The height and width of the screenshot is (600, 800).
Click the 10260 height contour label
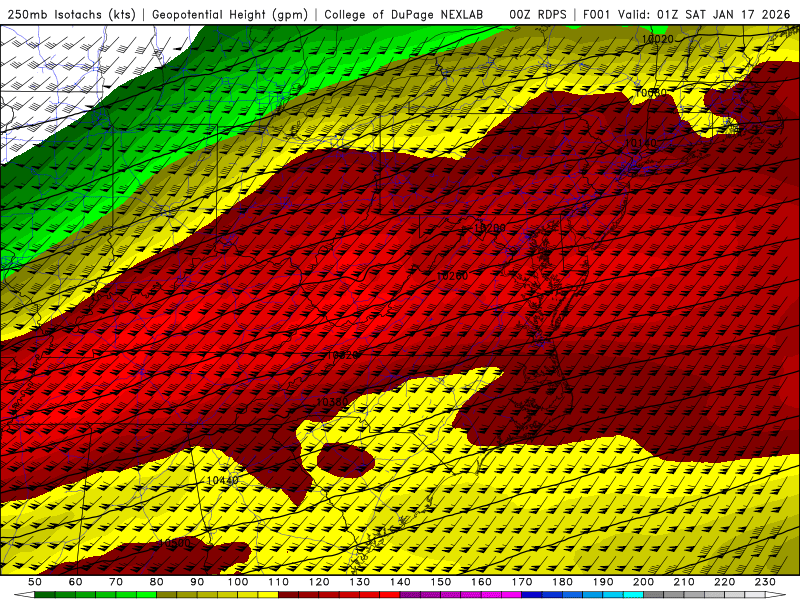pyautogui.click(x=452, y=276)
